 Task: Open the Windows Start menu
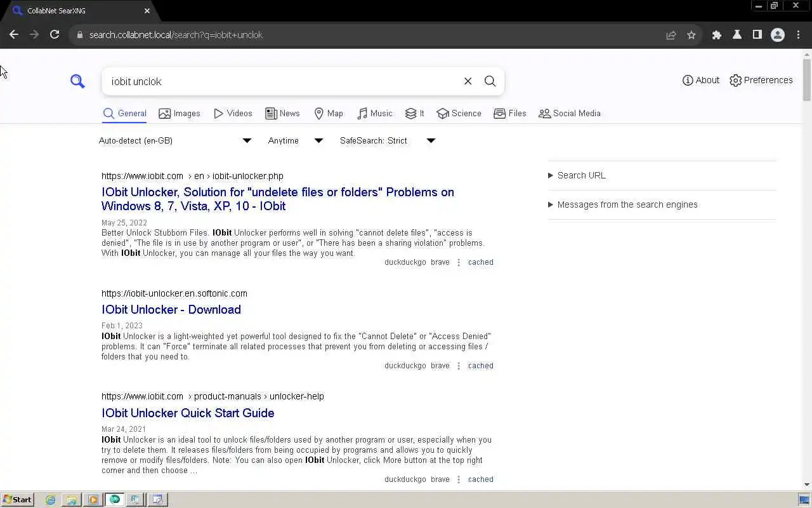click(x=17, y=500)
